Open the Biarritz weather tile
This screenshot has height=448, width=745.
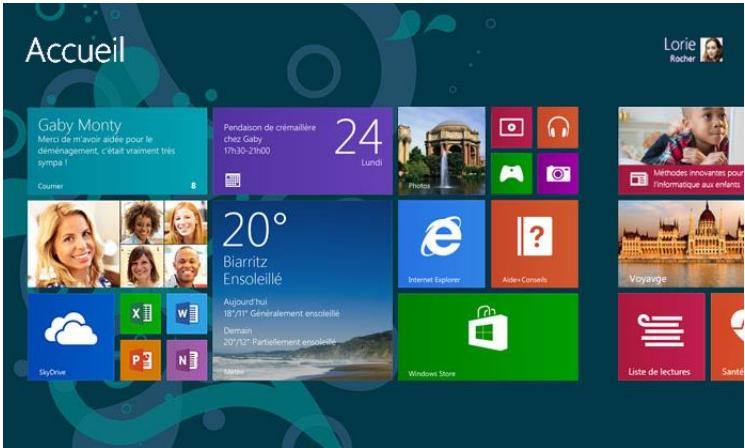coord(303,290)
